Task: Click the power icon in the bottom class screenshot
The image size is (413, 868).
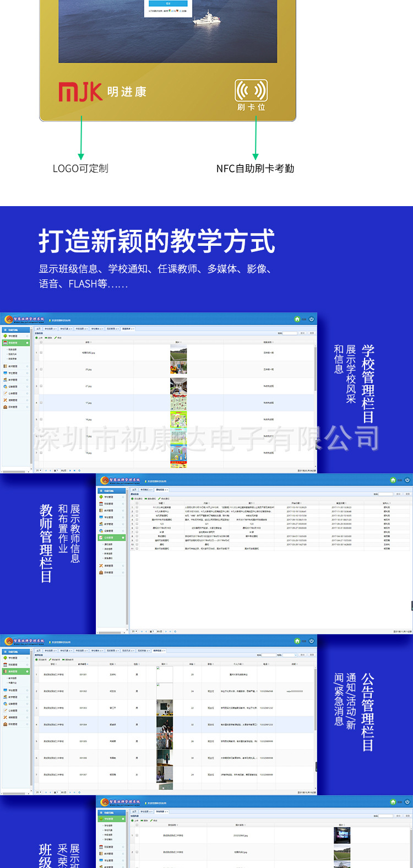Action: pos(407,802)
